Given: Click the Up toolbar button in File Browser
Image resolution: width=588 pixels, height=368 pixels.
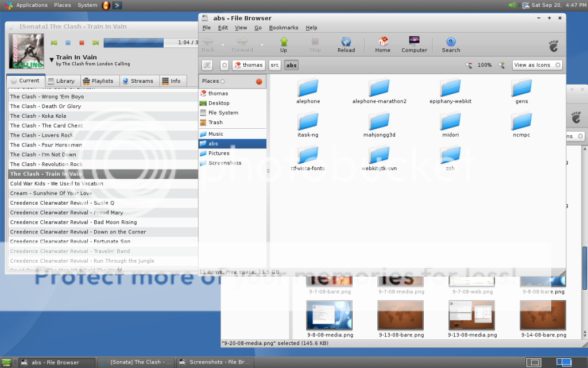Looking at the screenshot, I should [283, 44].
